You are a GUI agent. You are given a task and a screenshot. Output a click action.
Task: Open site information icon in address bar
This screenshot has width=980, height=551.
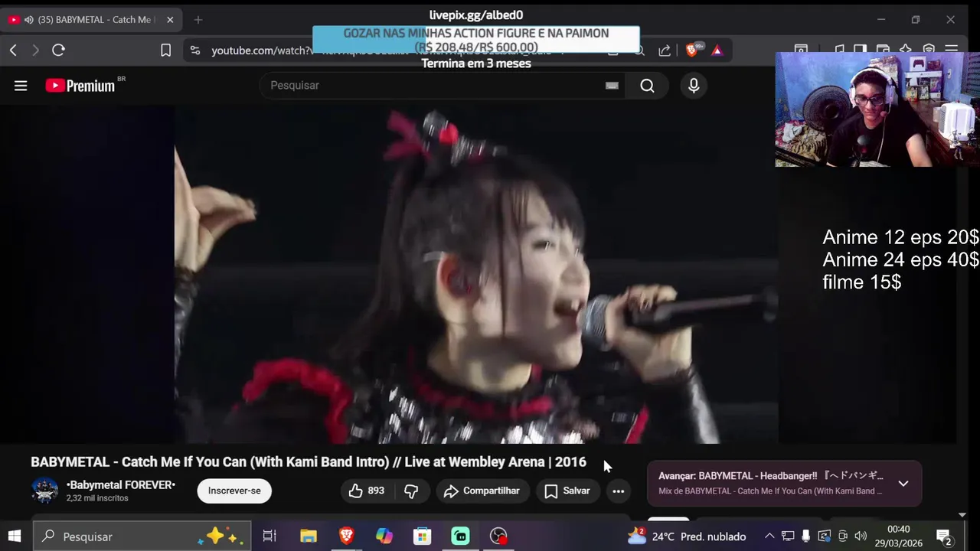pyautogui.click(x=195, y=51)
